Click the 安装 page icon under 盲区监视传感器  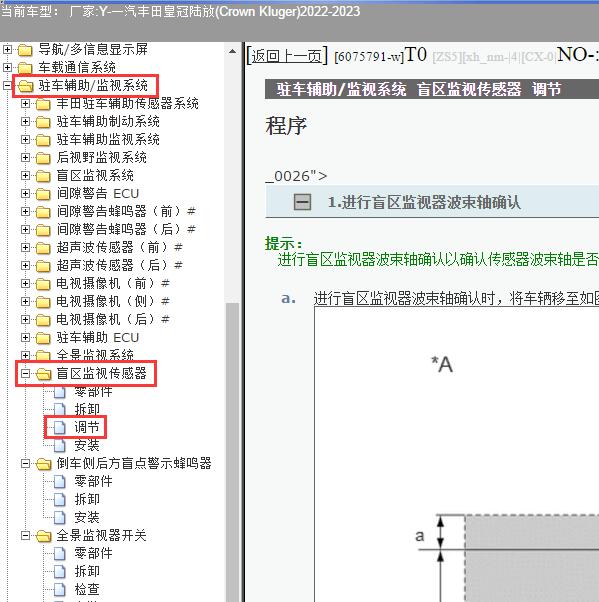pos(60,445)
